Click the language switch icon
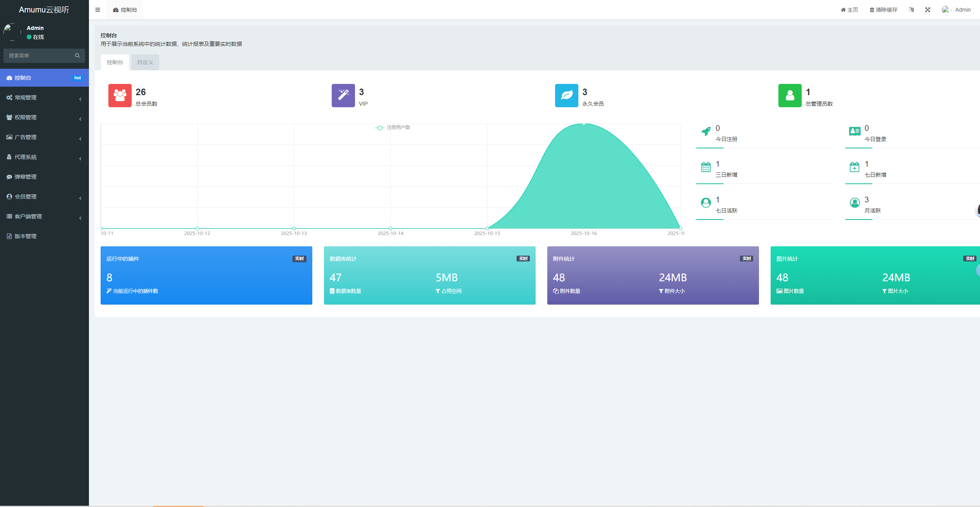The height and width of the screenshot is (507, 980). (x=911, y=10)
